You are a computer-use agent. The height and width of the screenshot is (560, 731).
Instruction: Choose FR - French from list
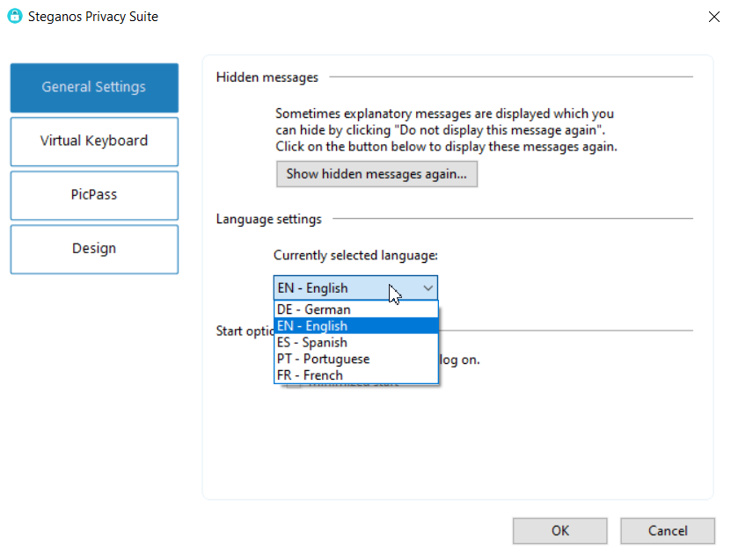pos(356,375)
